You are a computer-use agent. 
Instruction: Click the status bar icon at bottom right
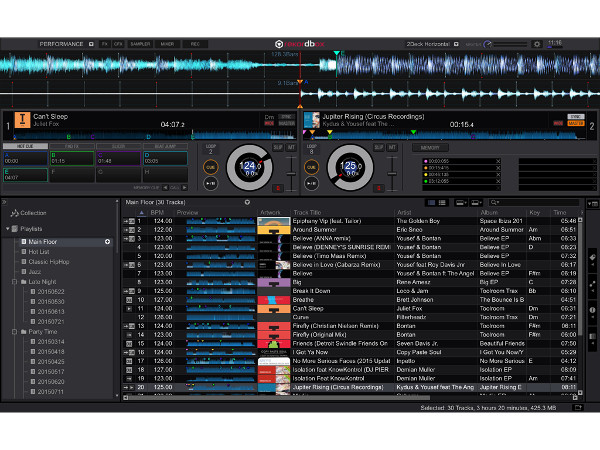point(578,408)
